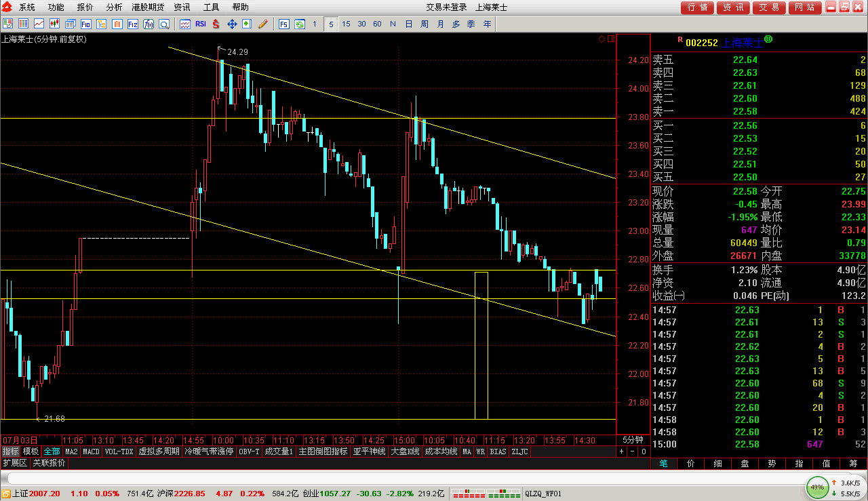Click the 卖一 price 22.58 row
Viewport: 868px width, 501px height.
pyautogui.click(x=759, y=111)
